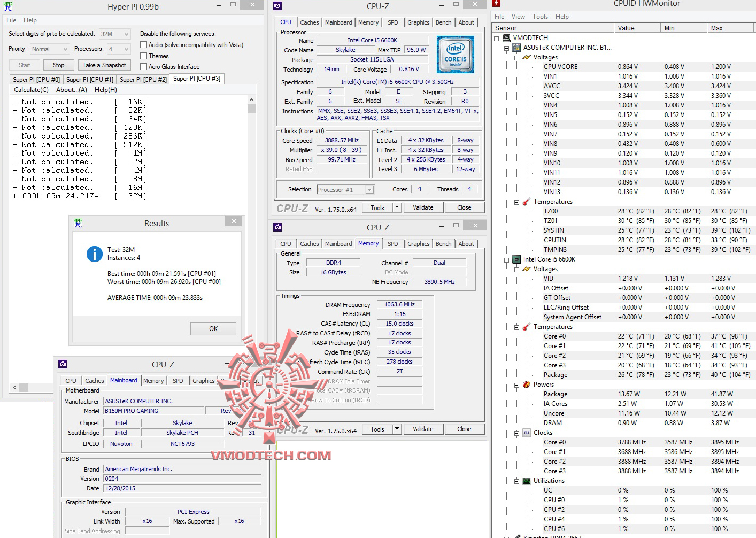
Task: Click the VMODTECH computer icon in the tree
Action: [x=506, y=38]
